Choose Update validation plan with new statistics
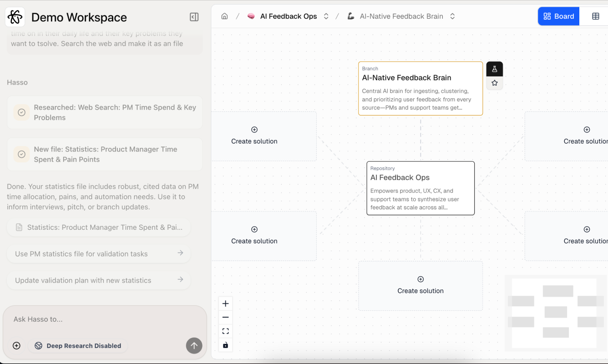The height and width of the screenshot is (364, 608). coord(99,280)
